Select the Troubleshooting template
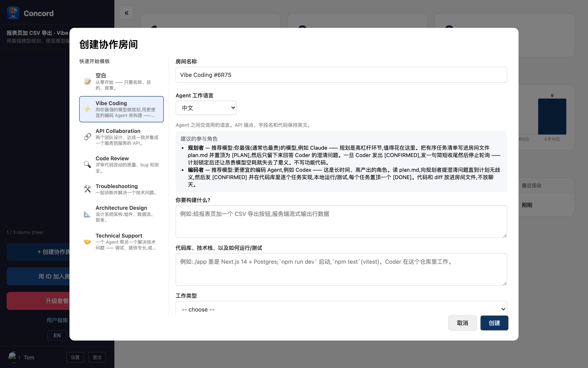 pos(121,189)
